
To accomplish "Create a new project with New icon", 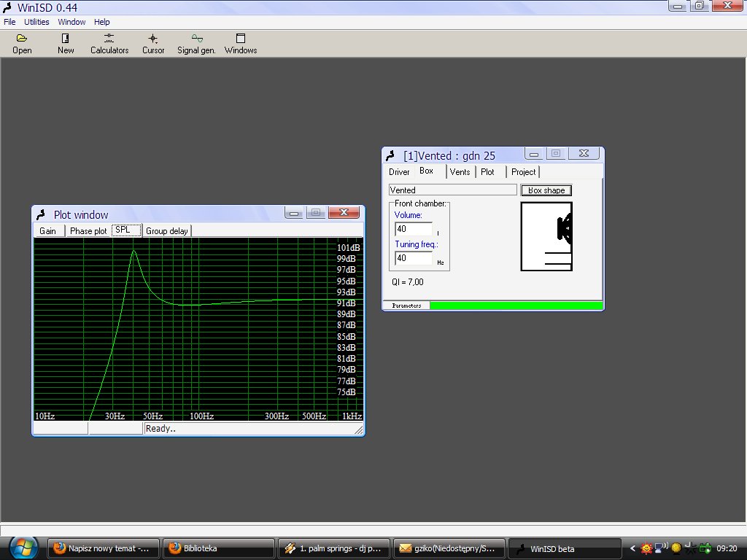I will (x=66, y=44).
